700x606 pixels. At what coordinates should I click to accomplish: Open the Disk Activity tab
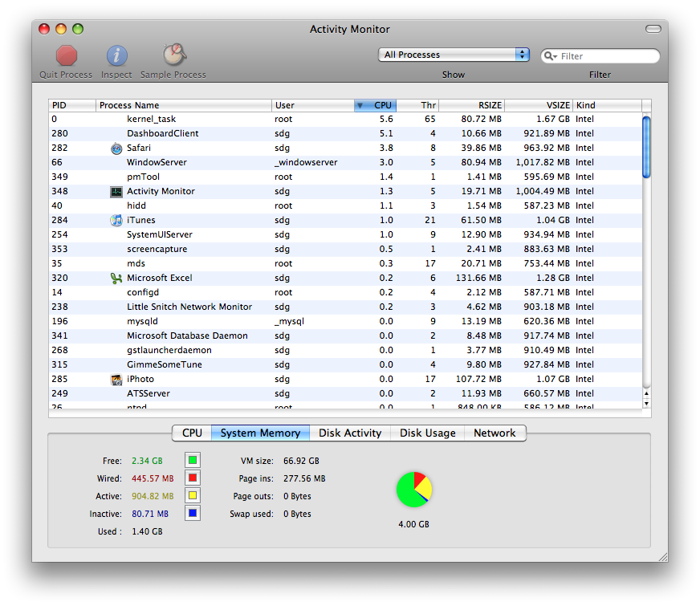[350, 433]
